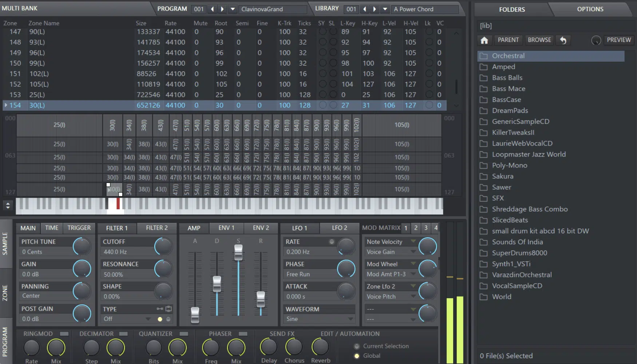Switch to the FILTER 2 tab

(157, 228)
